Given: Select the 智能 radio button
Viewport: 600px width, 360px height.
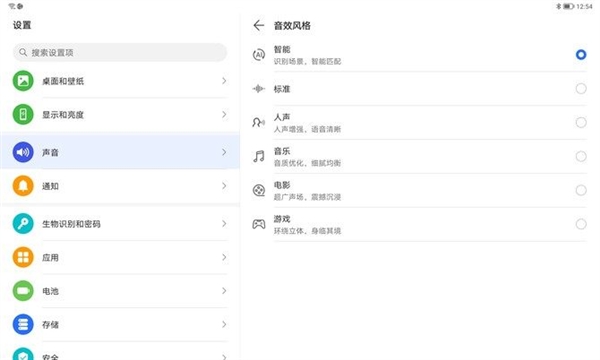Looking at the screenshot, I should 581,55.
